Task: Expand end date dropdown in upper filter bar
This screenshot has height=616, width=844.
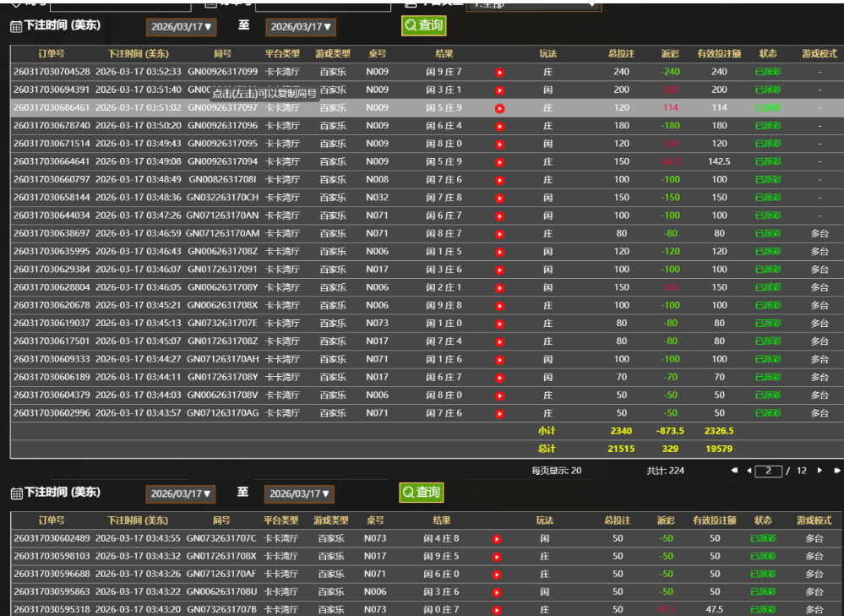Action: [x=300, y=27]
